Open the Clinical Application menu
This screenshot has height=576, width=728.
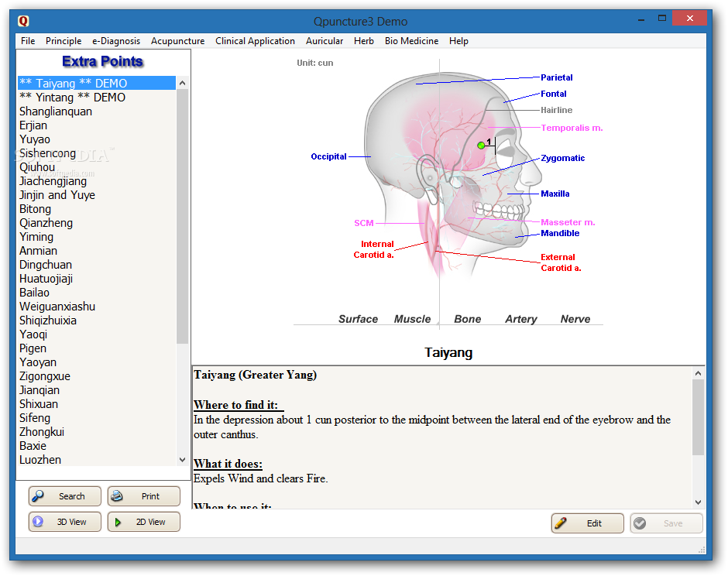pos(255,41)
